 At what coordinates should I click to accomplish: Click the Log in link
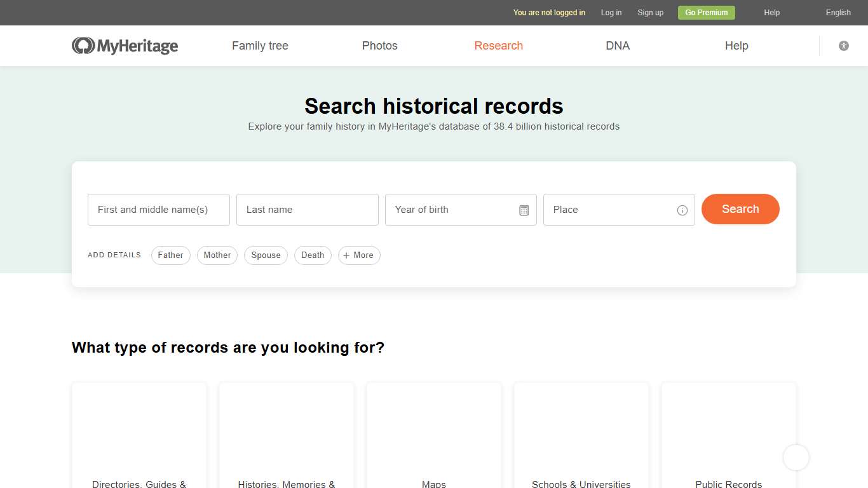[x=611, y=12]
